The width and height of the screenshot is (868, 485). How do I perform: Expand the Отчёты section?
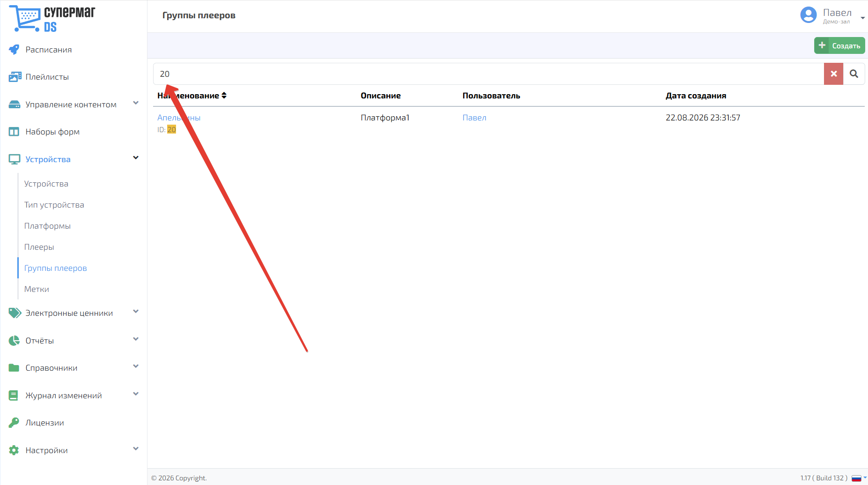(x=136, y=339)
